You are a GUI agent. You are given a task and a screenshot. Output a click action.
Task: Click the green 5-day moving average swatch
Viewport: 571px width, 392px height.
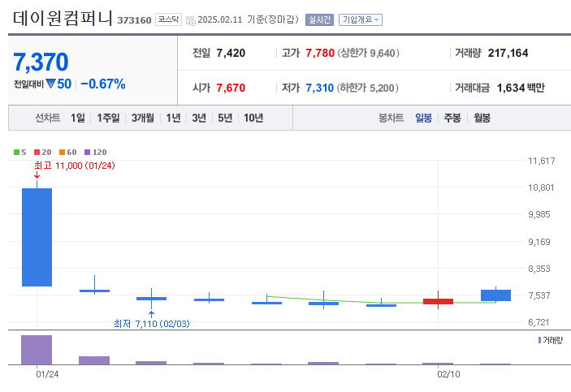[x=16, y=152]
